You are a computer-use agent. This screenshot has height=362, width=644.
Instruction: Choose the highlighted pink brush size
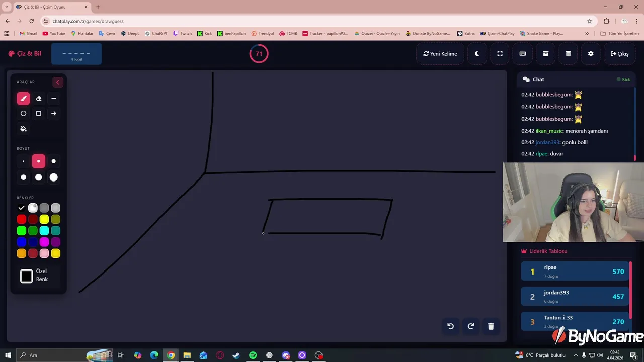38,161
